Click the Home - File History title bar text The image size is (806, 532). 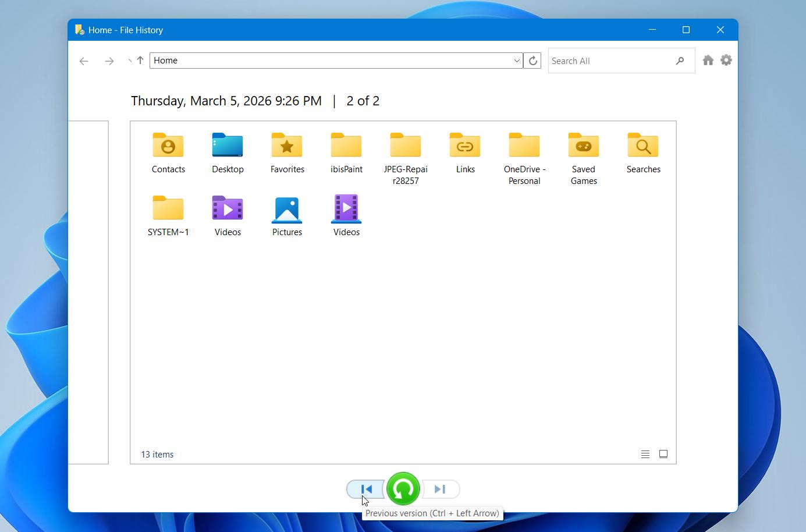[x=125, y=30]
